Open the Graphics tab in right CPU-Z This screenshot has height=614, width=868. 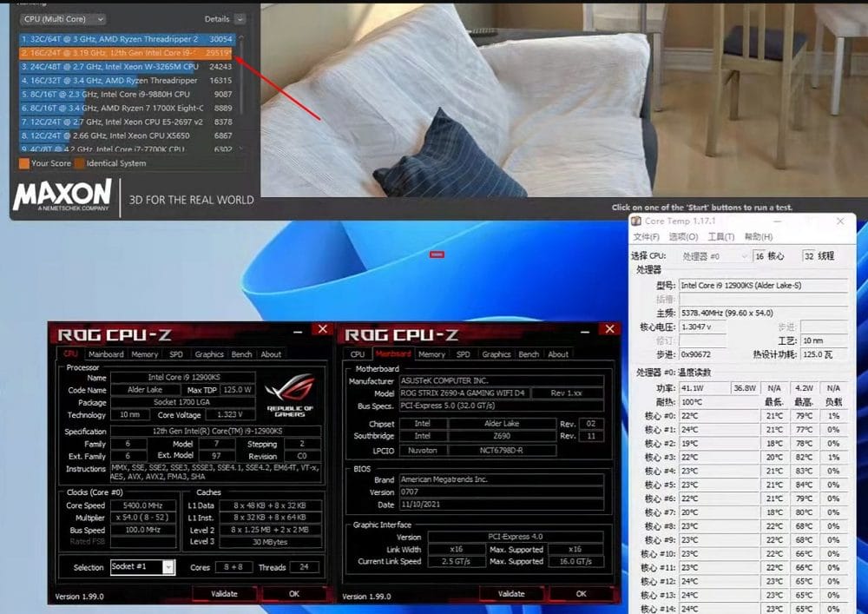pos(496,353)
